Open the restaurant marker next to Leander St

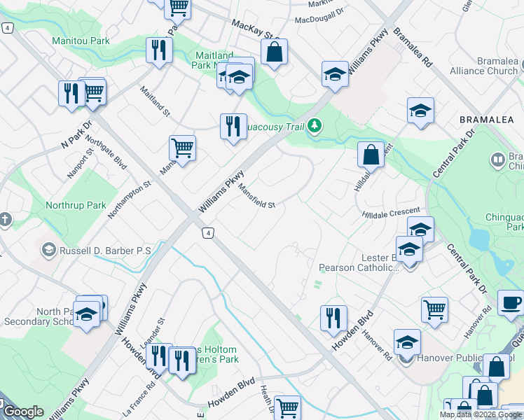point(158,358)
